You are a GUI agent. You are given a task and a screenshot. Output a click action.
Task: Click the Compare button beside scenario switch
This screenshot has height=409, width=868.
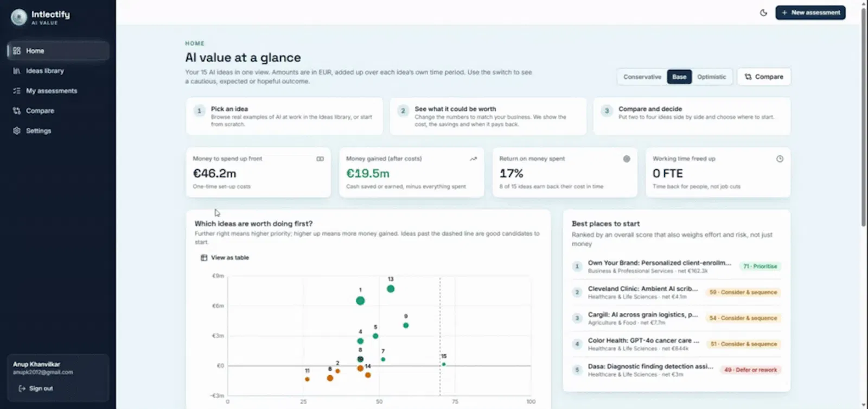click(764, 77)
